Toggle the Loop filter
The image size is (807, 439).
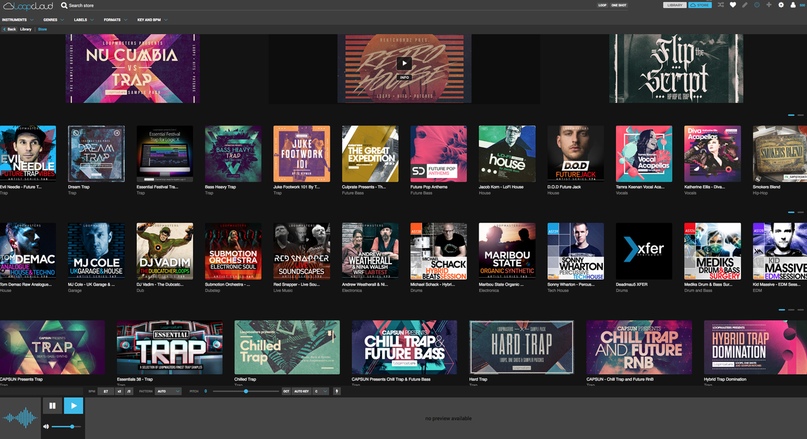pos(602,5)
